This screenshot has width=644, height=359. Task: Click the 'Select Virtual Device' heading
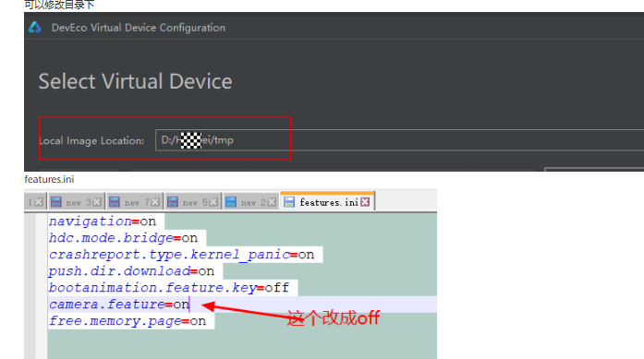point(136,81)
